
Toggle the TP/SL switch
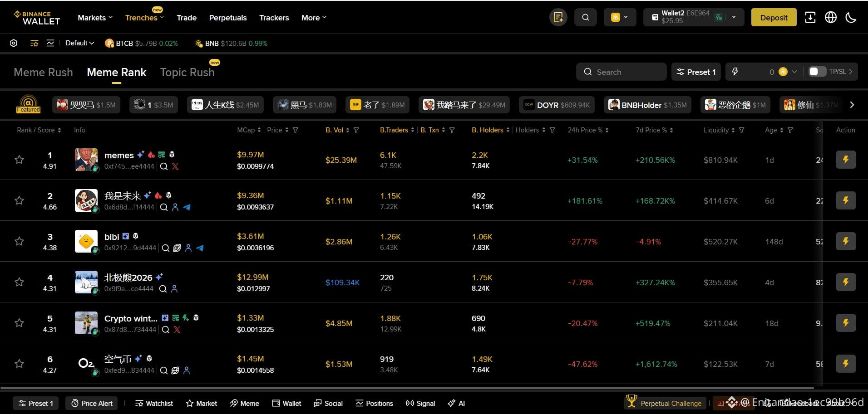point(817,72)
